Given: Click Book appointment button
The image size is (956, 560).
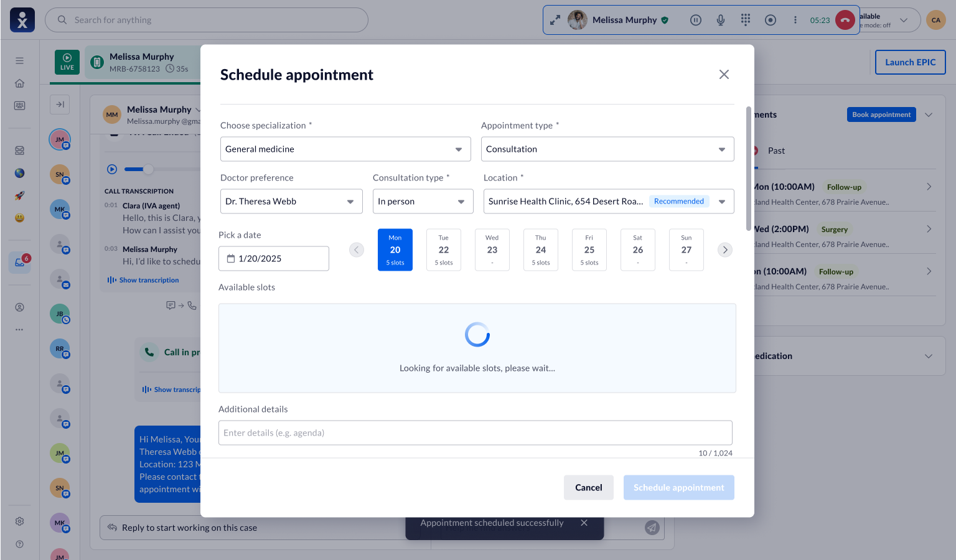Looking at the screenshot, I should 881,114.
